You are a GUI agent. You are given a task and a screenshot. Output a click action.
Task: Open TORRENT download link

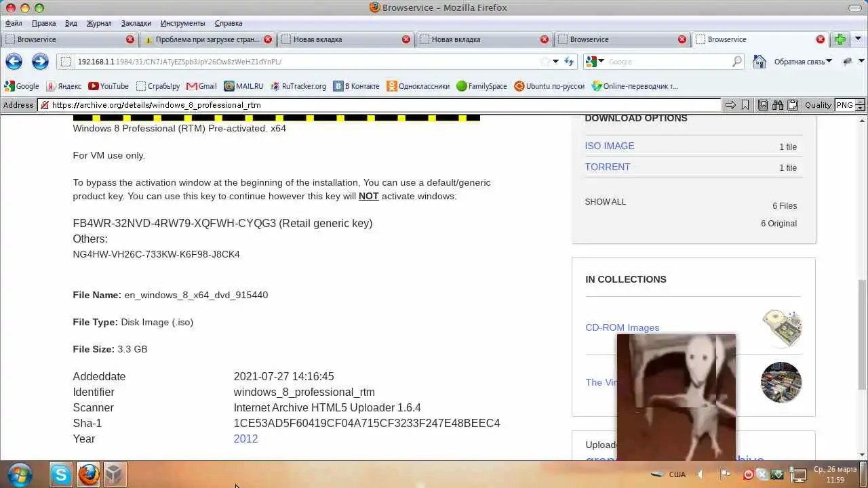click(x=608, y=167)
